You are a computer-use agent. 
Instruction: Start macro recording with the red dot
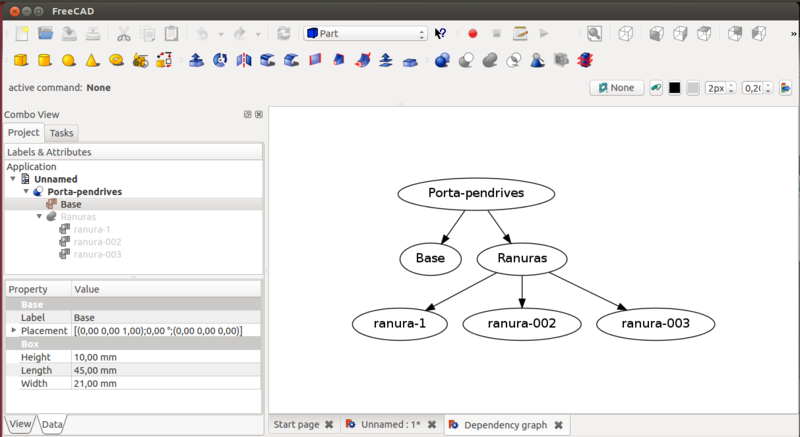(x=472, y=33)
